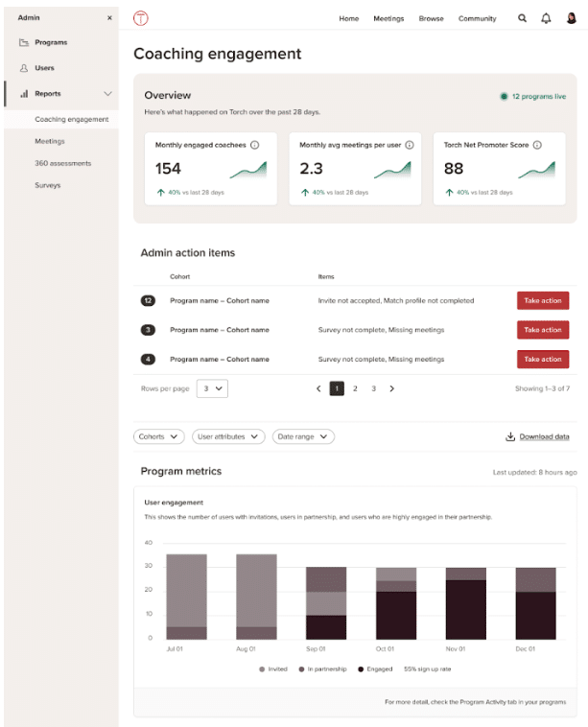The height and width of the screenshot is (727, 588).
Task: Click the user profile avatar
Action: coord(571,18)
